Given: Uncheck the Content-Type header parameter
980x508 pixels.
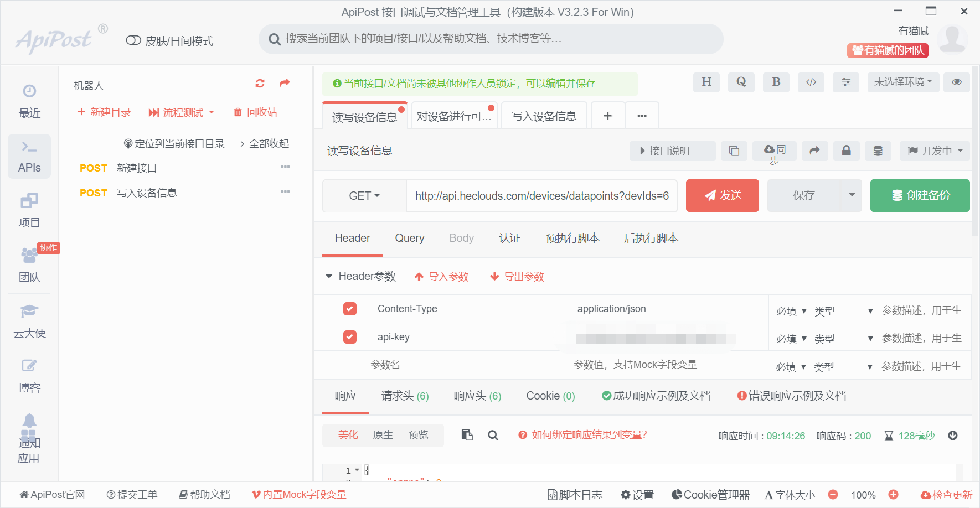Looking at the screenshot, I should [349, 309].
